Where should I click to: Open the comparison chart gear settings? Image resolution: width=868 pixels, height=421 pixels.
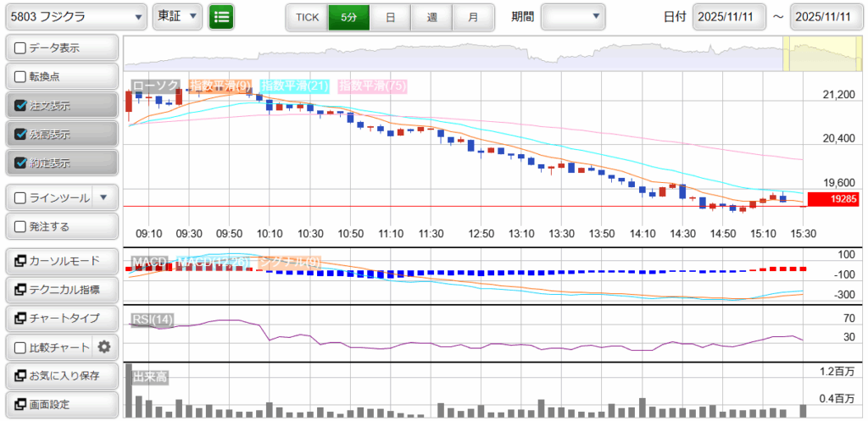[x=104, y=346]
